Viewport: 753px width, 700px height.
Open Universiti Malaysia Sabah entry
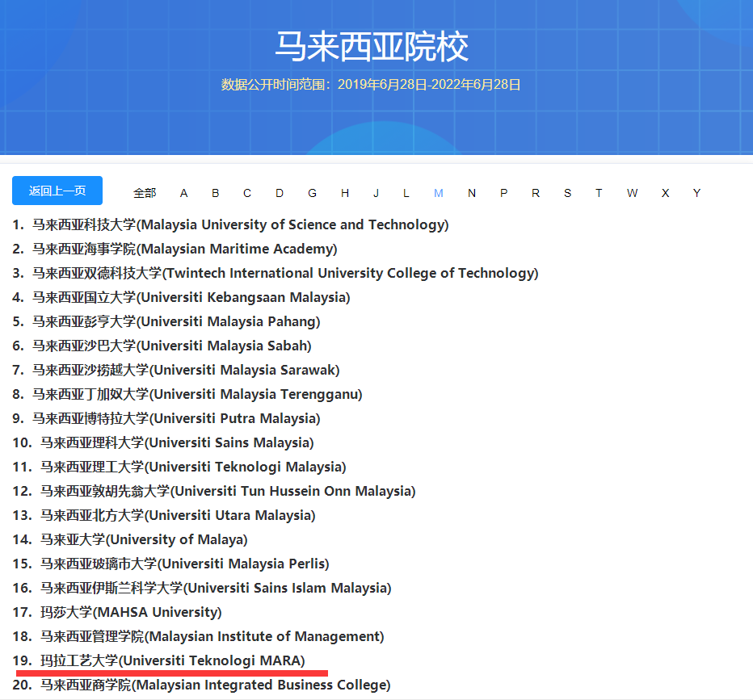171,346
